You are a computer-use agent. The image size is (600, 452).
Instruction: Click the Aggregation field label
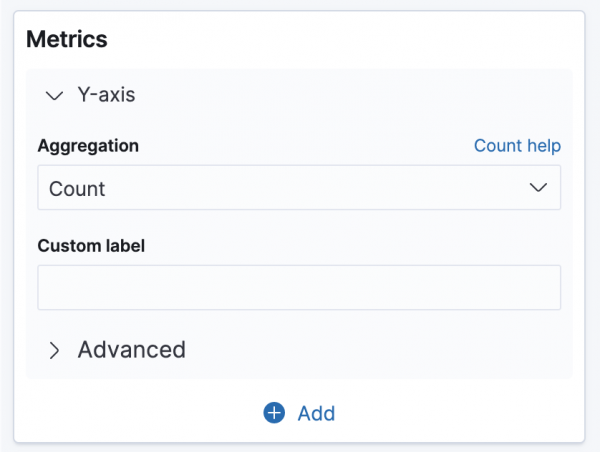click(x=88, y=146)
